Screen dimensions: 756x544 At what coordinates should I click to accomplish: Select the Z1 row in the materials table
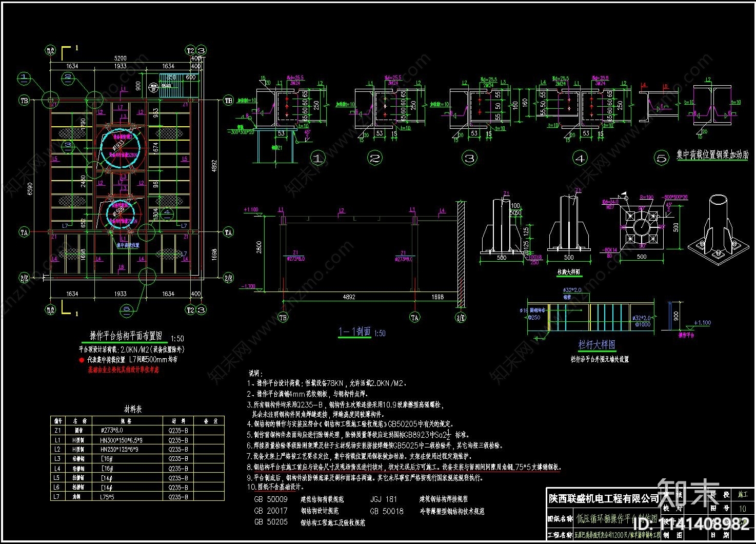tap(137, 431)
